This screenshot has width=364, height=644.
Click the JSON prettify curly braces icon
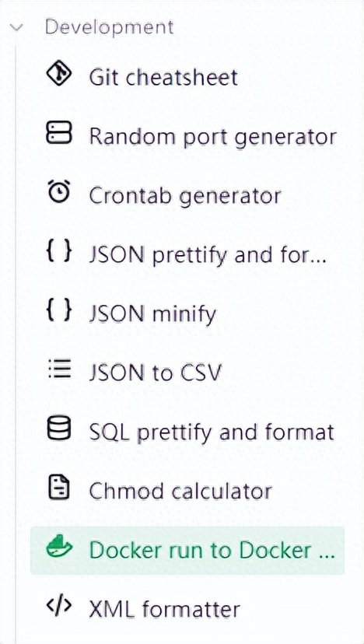59,253
